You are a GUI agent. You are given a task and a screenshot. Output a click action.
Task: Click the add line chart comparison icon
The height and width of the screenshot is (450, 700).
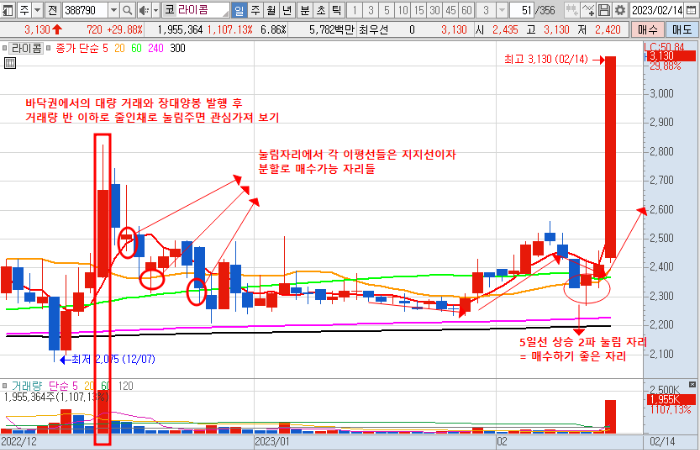click(588, 10)
